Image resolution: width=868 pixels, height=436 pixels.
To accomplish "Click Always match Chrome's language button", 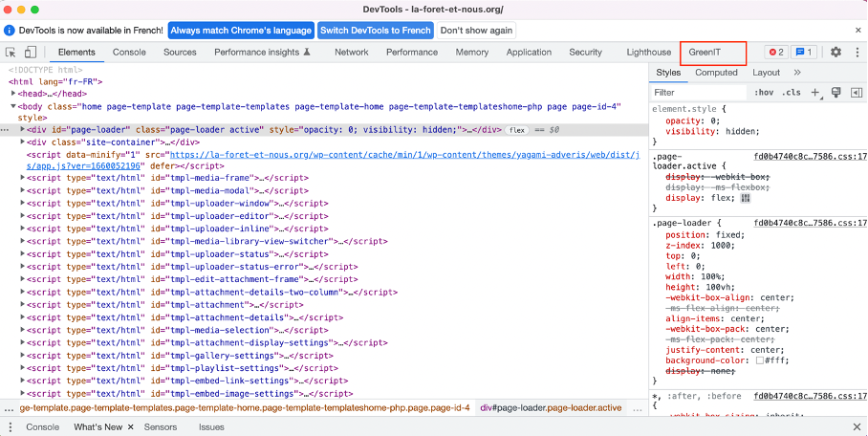I will pos(241,31).
